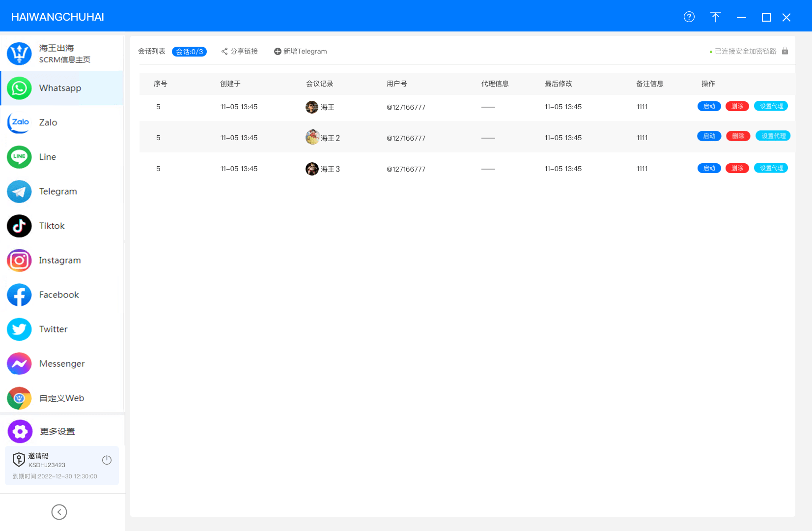Screen dimensions: 812x531
Task: Open the Zalo sidebar icon
Action: 19,122
